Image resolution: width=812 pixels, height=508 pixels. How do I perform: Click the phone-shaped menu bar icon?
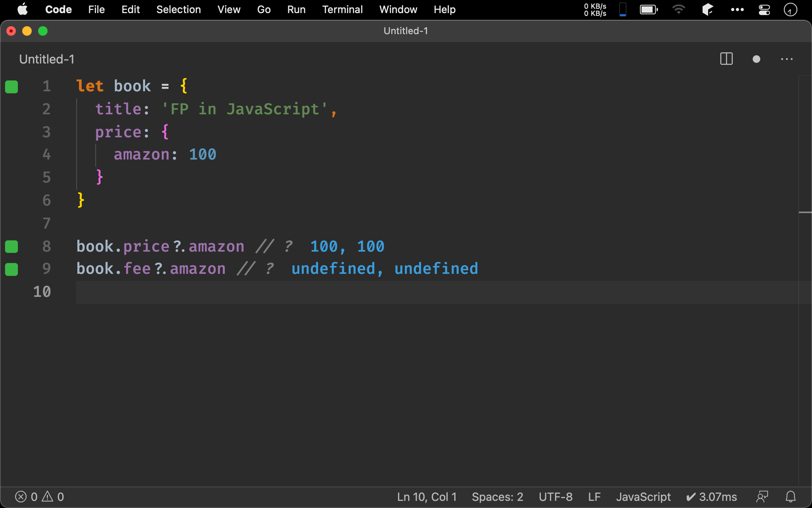(x=623, y=9)
